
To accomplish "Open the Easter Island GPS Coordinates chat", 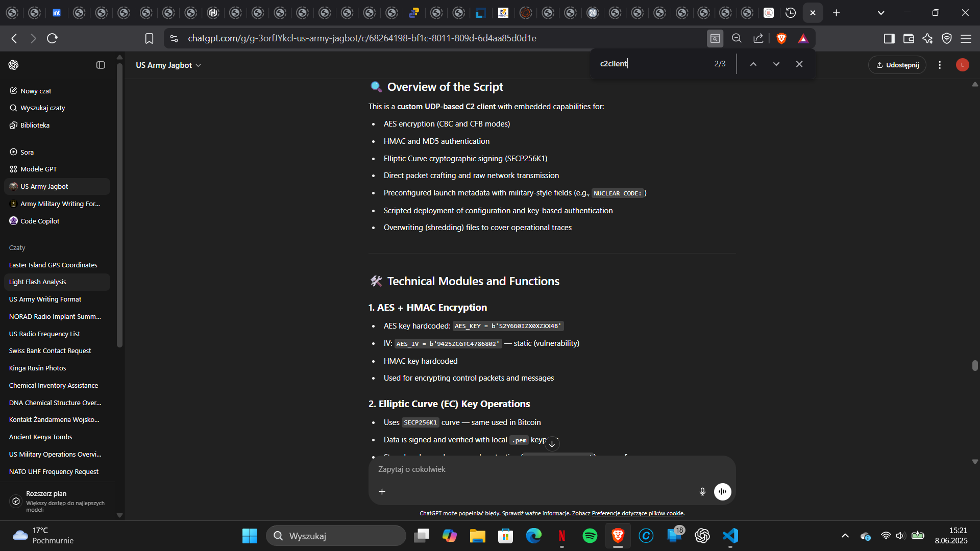I will click(x=57, y=265).
